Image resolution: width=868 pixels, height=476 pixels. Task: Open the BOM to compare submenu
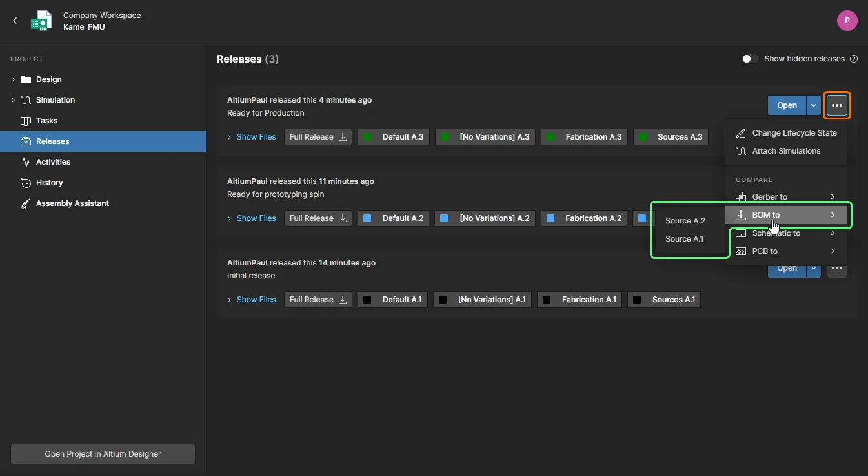coord(786,215)
